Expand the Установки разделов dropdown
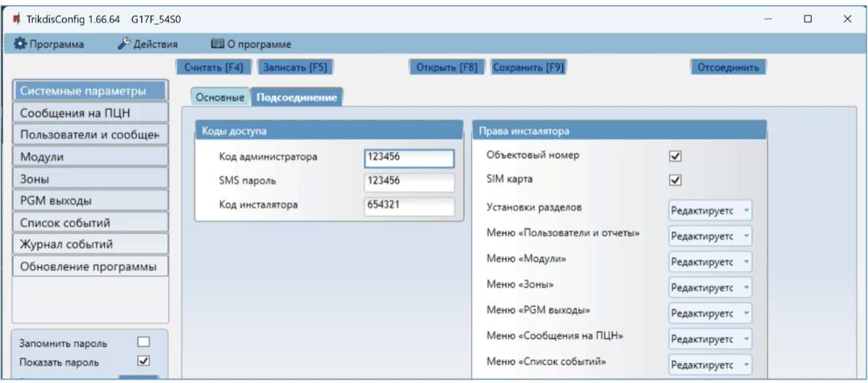 [x=710, y=210]
